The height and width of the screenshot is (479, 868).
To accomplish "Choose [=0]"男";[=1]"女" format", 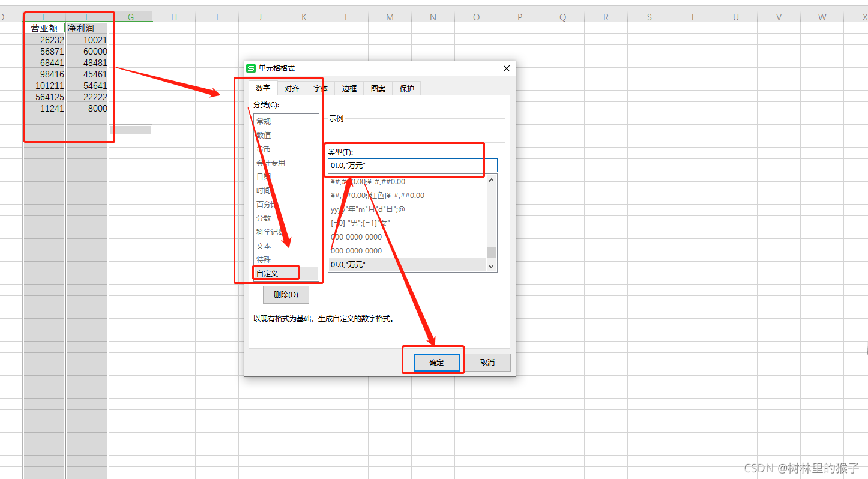I will point(407,223).
